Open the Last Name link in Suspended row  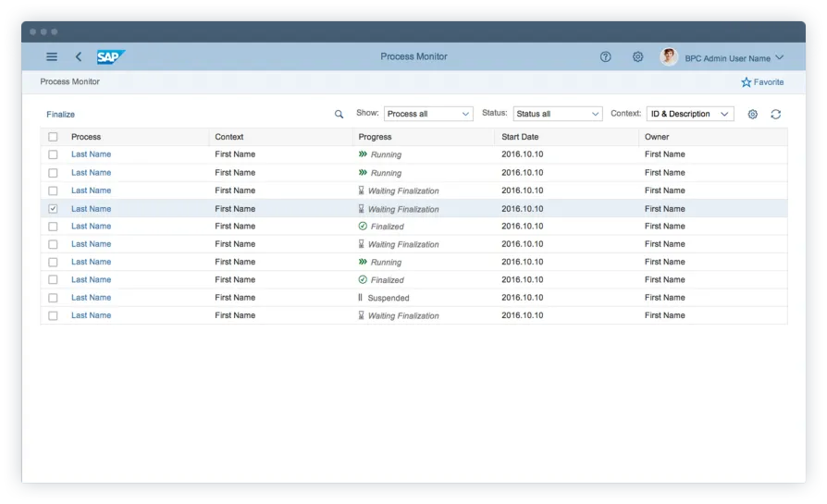pyautogui.click(x=91, y=298)
